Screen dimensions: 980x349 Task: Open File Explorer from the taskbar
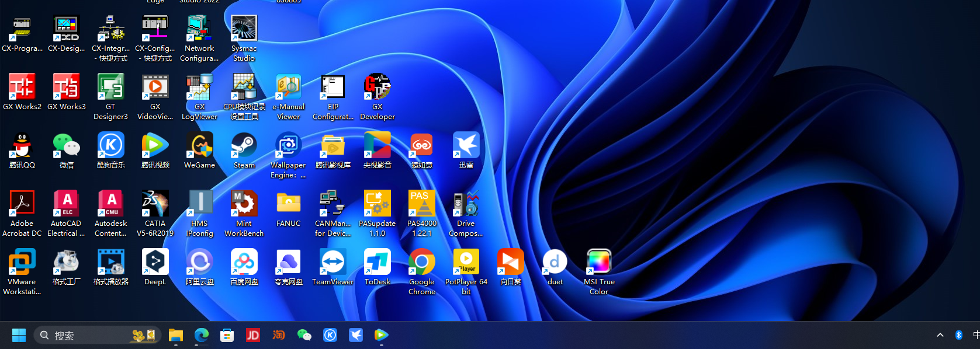(x=176, y=335)
